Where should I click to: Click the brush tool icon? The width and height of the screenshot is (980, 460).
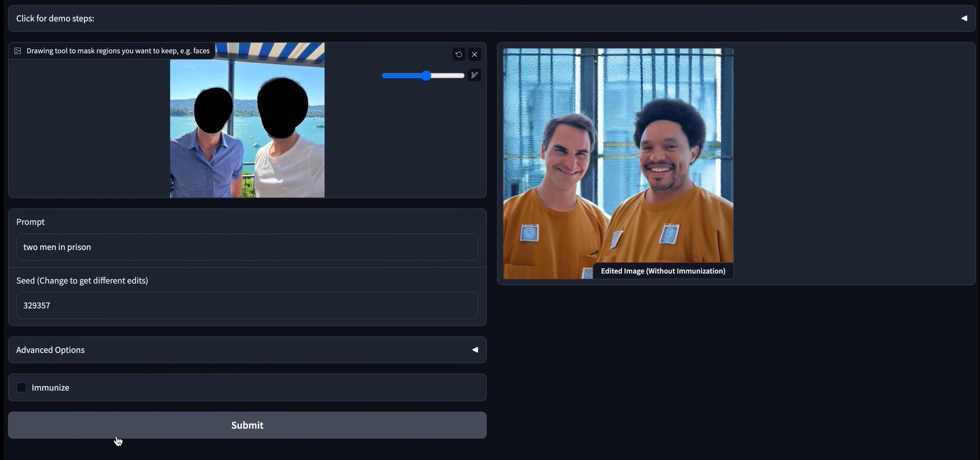point(475,75)
